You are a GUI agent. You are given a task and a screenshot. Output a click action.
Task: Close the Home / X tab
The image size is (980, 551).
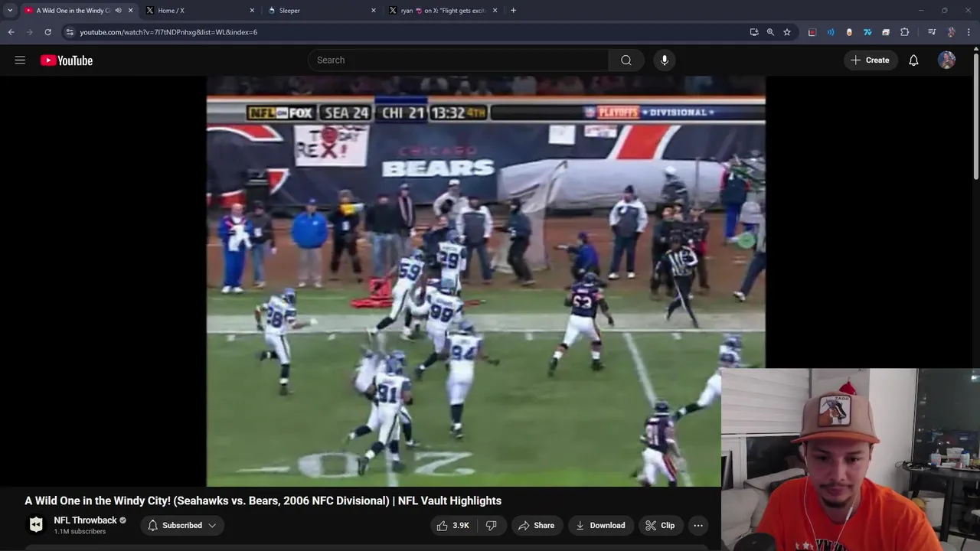click(x=252, y=11)
